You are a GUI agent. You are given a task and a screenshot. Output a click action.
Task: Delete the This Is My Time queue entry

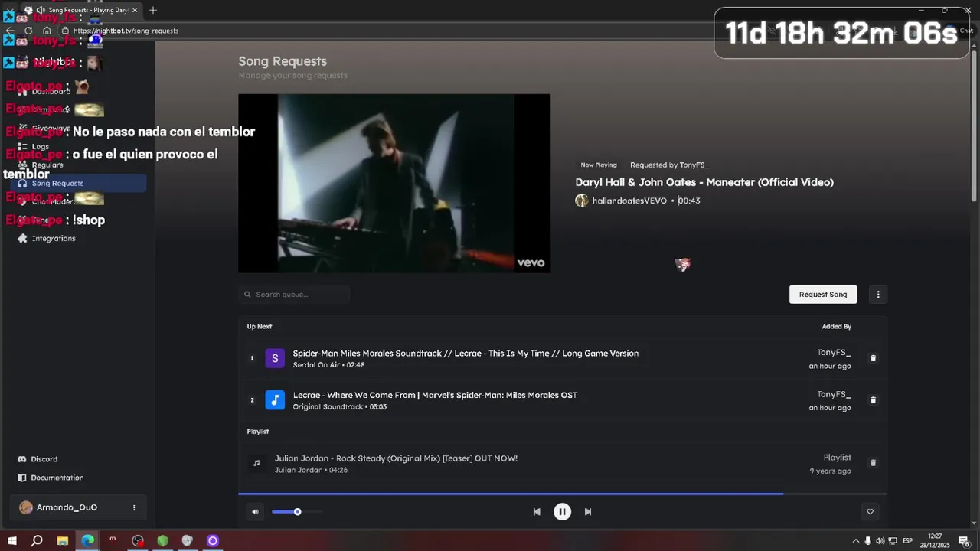873,358
